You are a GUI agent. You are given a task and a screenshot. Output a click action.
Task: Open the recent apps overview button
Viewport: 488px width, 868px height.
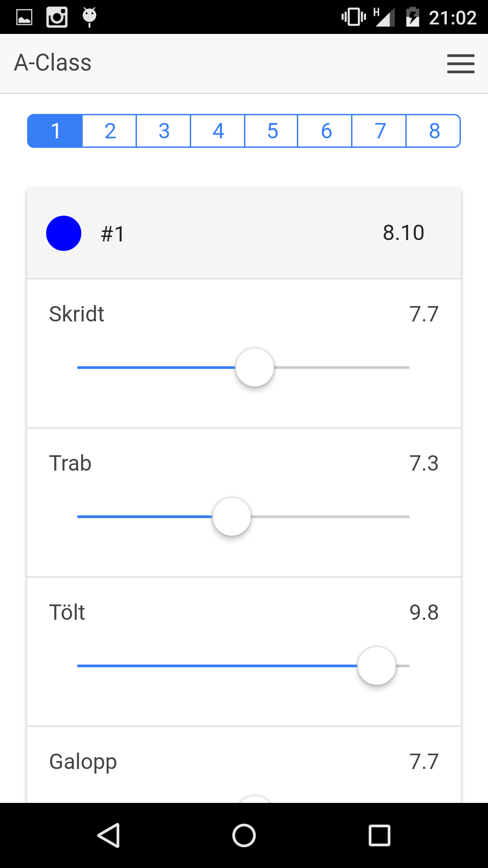[x=379, y=835]
